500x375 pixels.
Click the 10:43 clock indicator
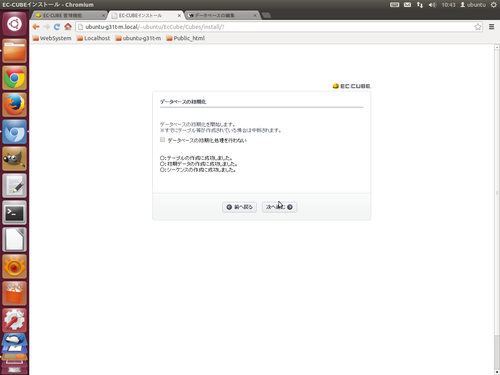[x=448, y=5]
